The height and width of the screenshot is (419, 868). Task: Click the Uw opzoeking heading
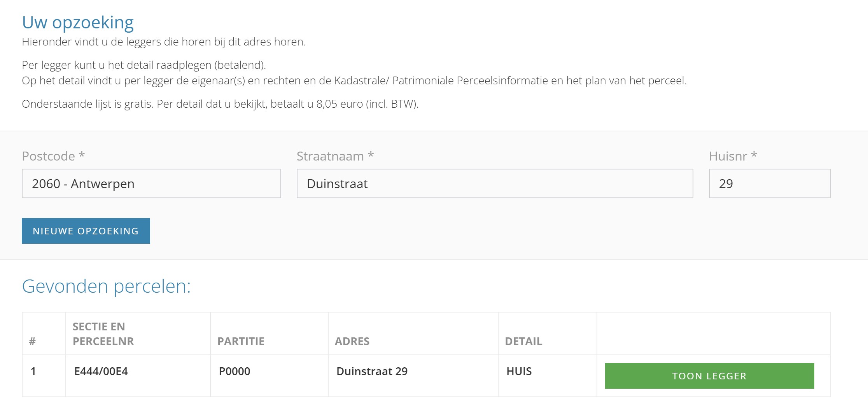pos(78,23)
